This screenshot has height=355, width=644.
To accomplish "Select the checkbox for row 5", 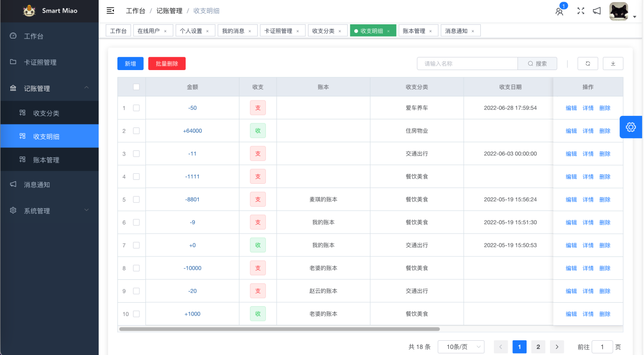I will click(x=136, y=200).
